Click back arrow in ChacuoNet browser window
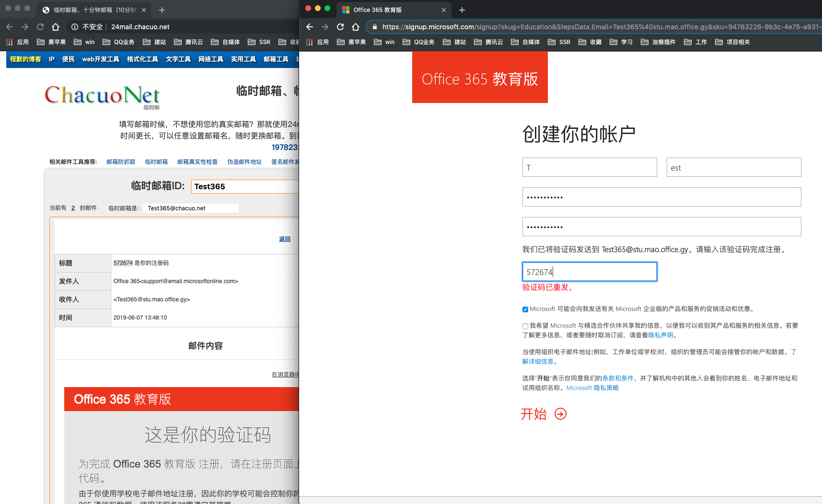Viewport: 822px width, 504px height. click(x=10, y=27)
